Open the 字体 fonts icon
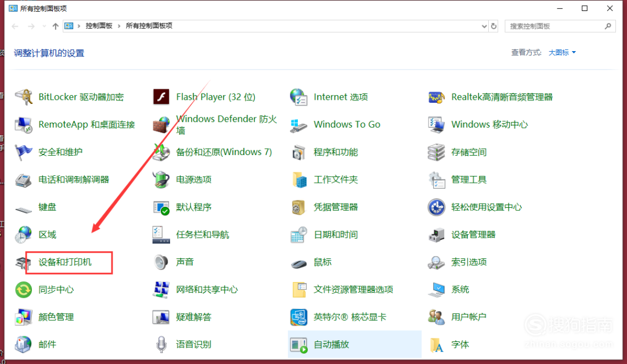 click(436, 344)
